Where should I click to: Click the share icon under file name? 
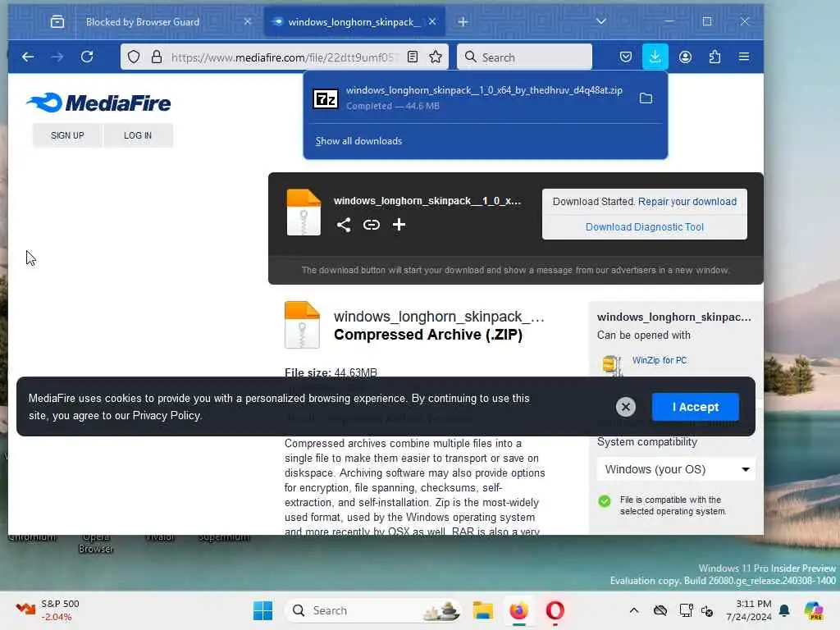point(344,225)
